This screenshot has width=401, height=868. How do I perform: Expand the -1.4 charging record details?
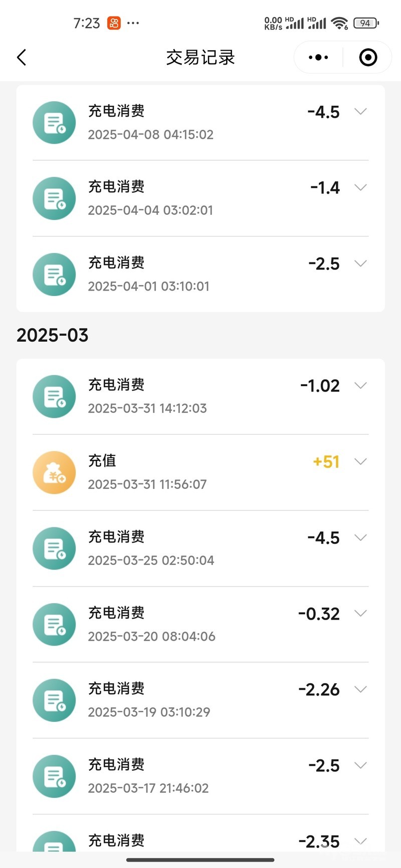click(360, 187)
